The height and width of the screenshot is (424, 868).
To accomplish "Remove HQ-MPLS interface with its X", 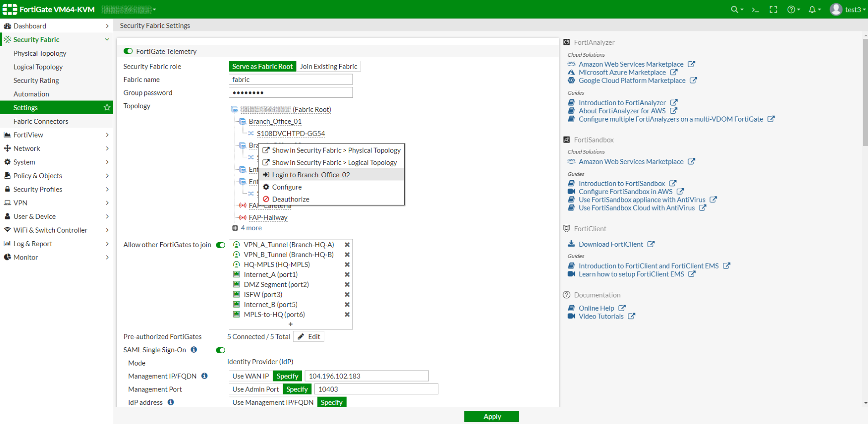I will (x=347, y=265).
